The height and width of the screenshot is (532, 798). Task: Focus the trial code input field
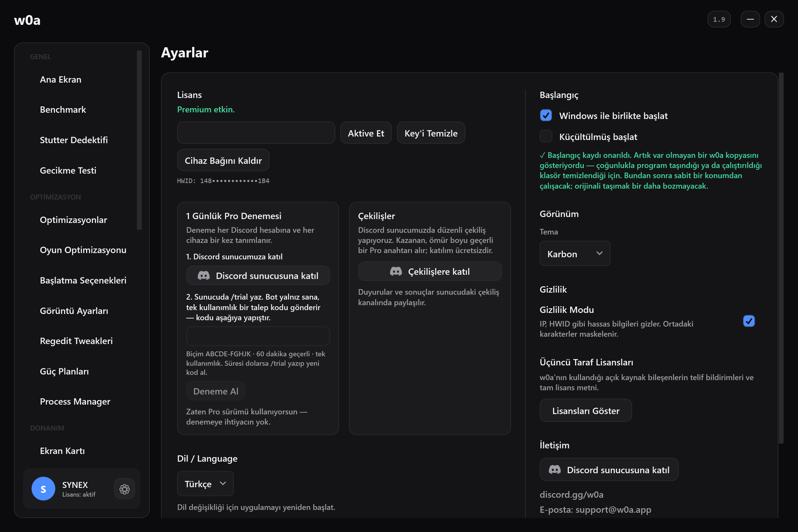(258, 337)
